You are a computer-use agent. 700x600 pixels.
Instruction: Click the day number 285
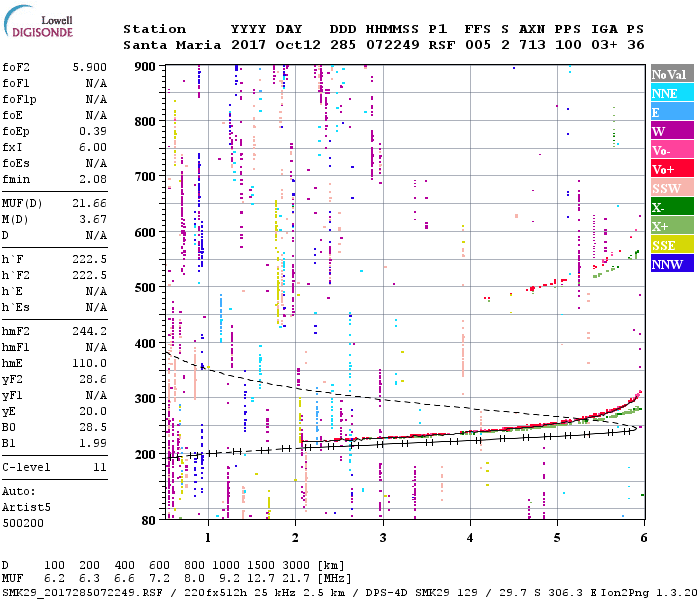point(343,45)
